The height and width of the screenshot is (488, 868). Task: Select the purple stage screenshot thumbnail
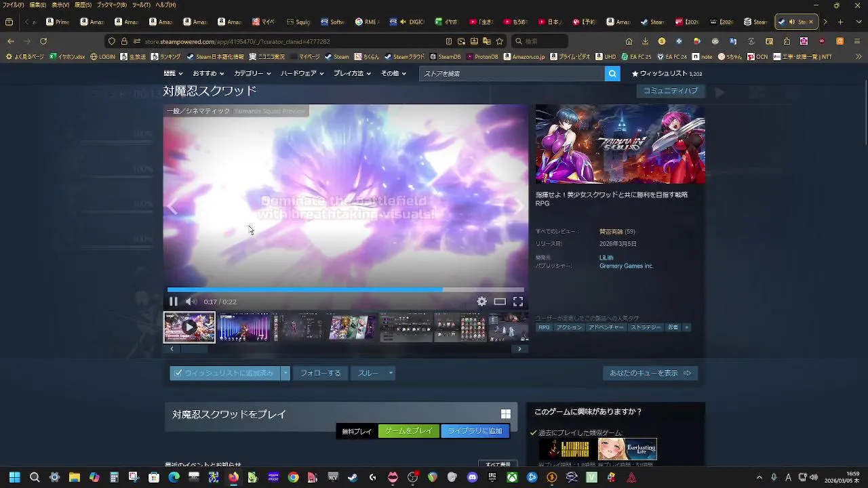(244, 327)
